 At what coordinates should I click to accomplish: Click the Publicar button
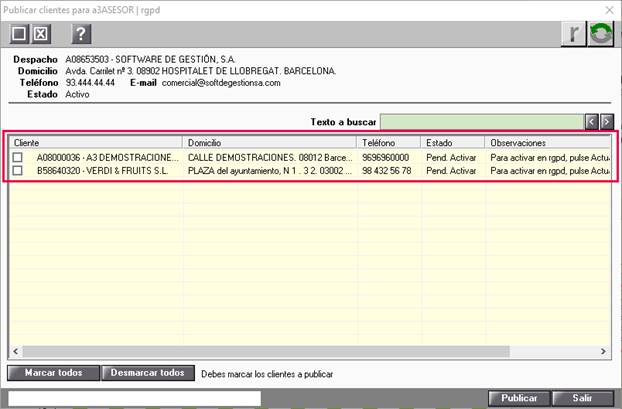pyautogui.click(x=519, y=398)
